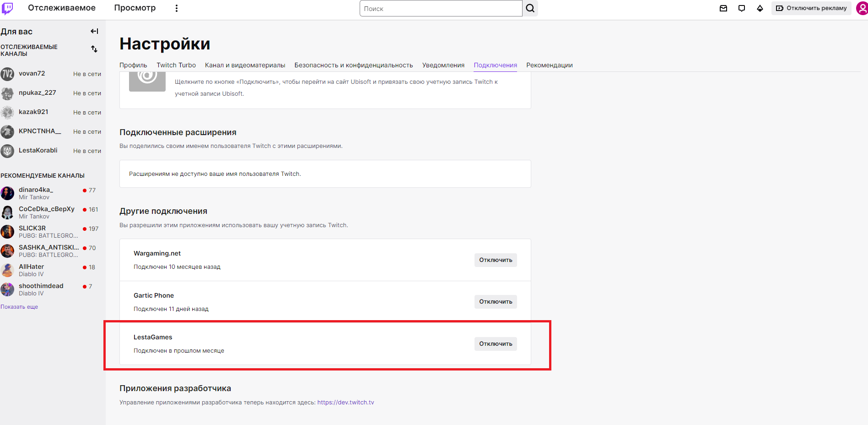Click shoothimdead channel avatar
Viewport: 868px width, 425px height.
pos(7,289)
